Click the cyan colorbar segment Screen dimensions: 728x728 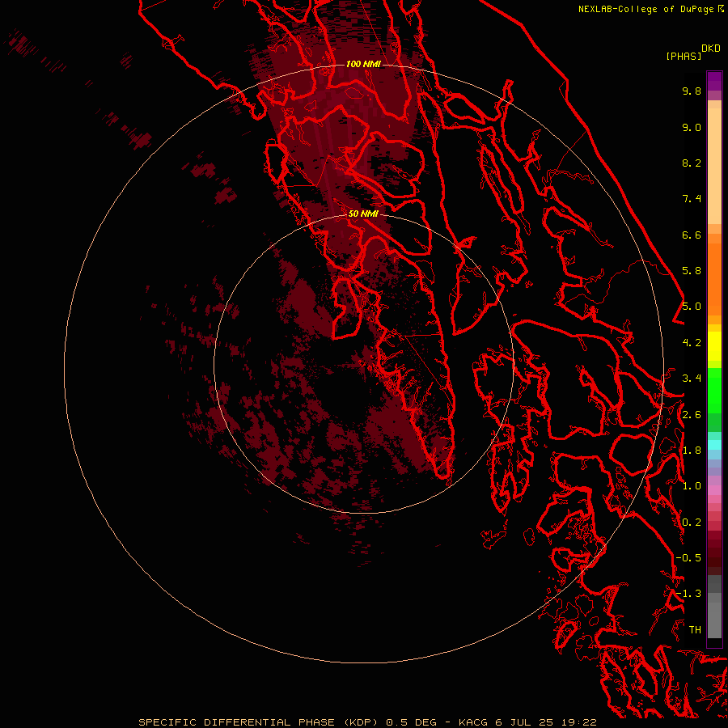[x=714, y=445]
